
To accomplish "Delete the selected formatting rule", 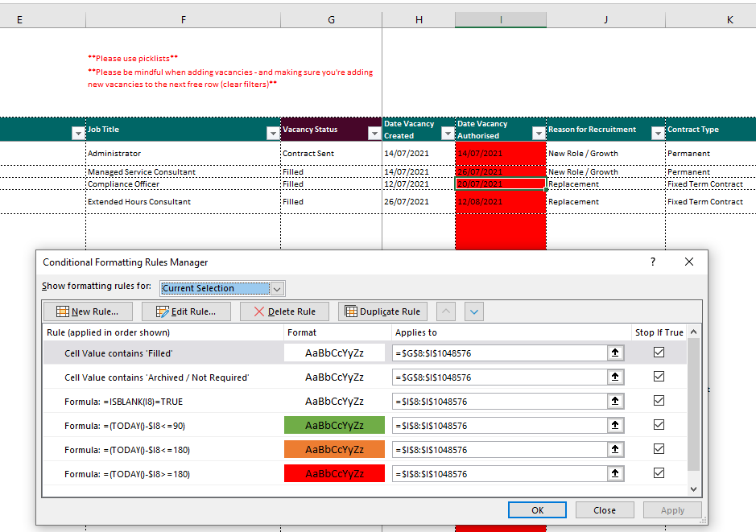I will click(283, 311).
